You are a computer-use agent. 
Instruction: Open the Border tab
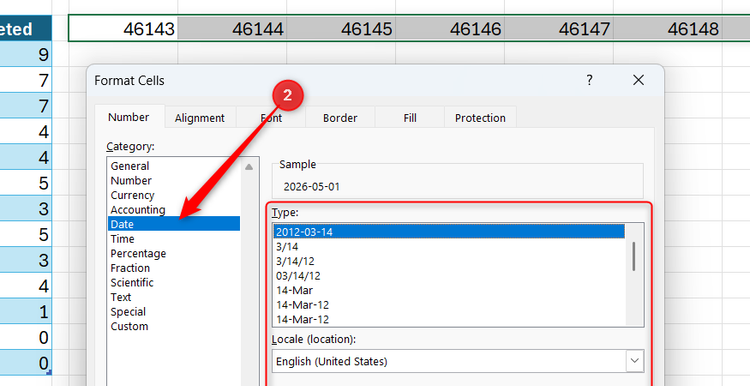click(x=340, y=118)
